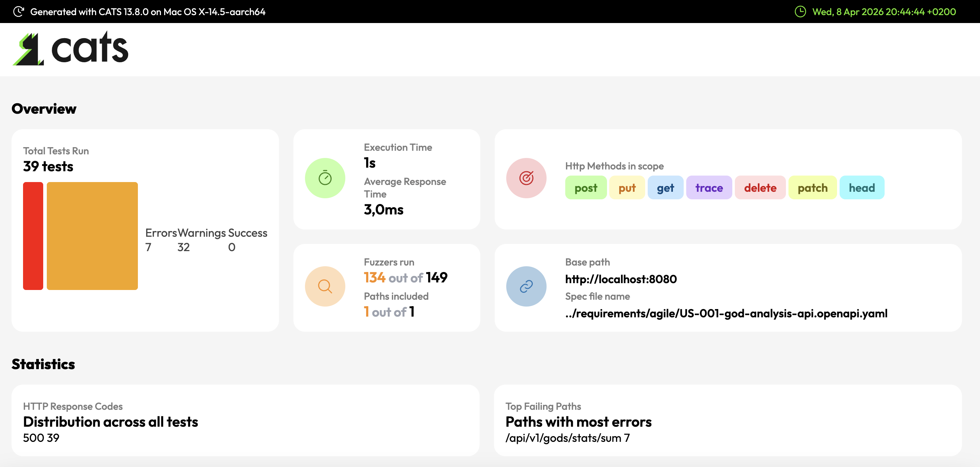
Task: Click the green clock timestamp icon
Action: [x=800, y=12]
